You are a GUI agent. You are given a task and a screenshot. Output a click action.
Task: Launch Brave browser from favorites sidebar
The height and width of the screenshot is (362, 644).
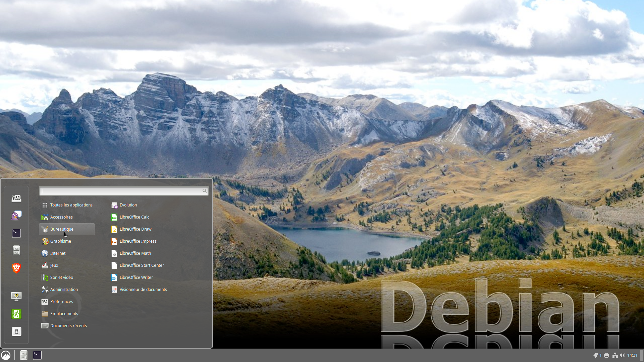coord(16,268)
